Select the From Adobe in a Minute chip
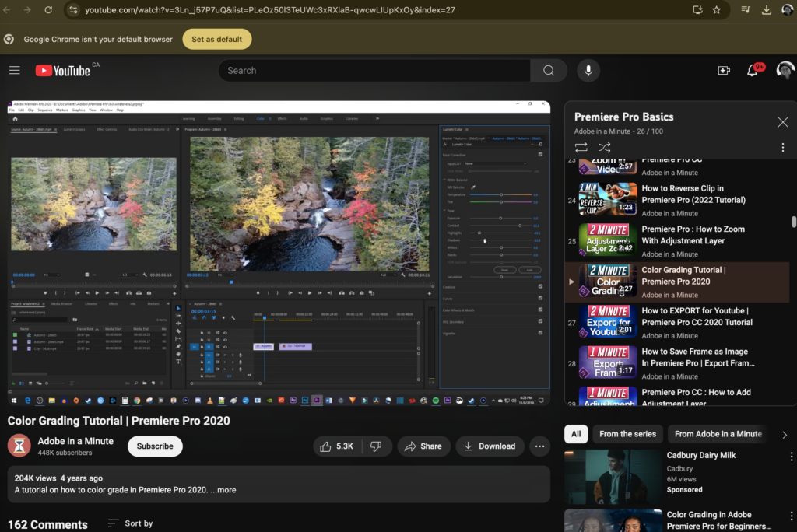Viewport: 797px width, 532px height. (718, 434)
